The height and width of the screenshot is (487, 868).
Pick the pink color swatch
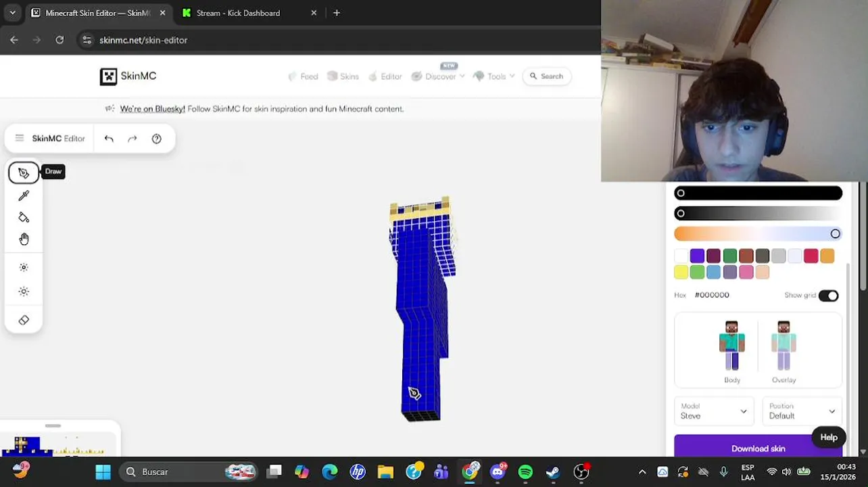click(x=746, y=272)
